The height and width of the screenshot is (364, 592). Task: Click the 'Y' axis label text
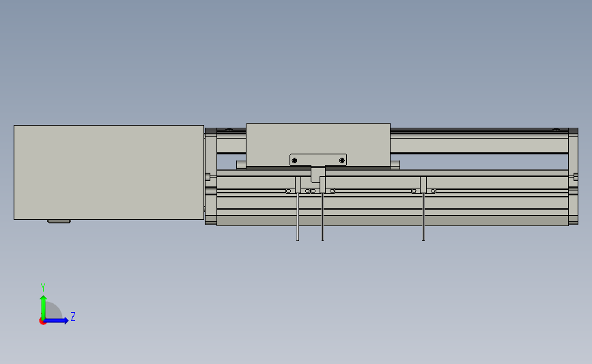tap(43, 288)
